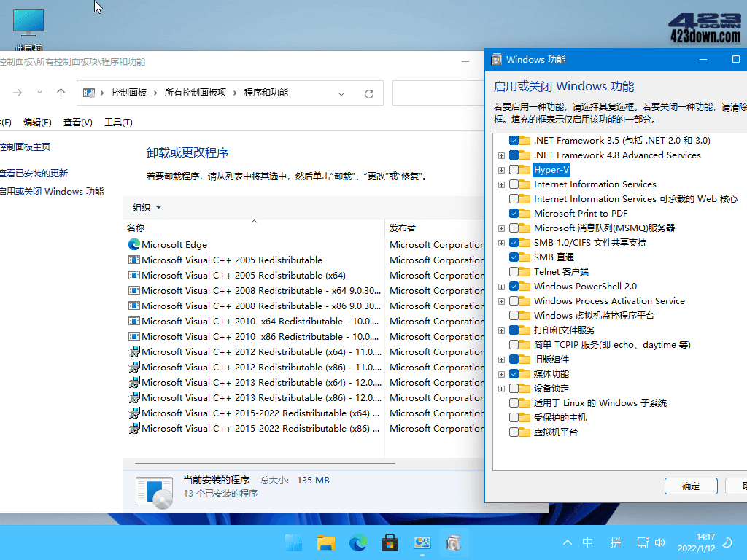The image size is (747, 560).
Task: Click the volume speaker tray icon
Action: tap(659, 542)
